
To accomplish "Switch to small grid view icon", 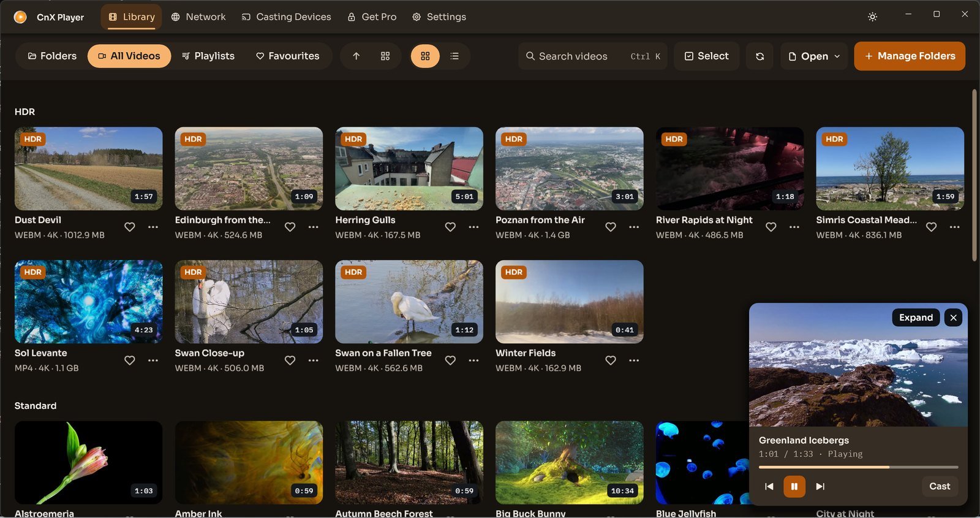I will [385, 56].
